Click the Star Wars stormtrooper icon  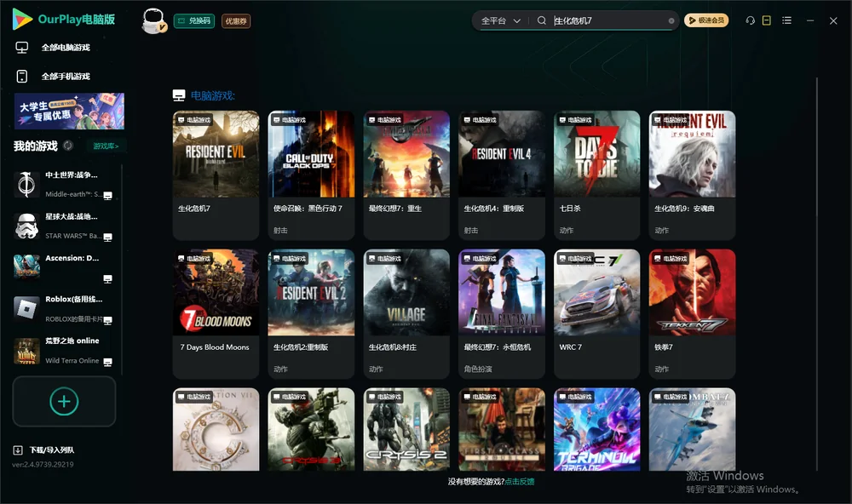coord(26,226)
